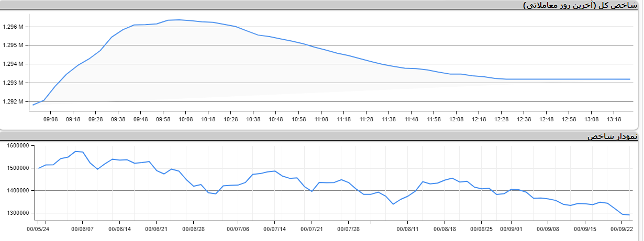
Task: Click the 00/05/24 date label
Action: (x=38, y=228)
